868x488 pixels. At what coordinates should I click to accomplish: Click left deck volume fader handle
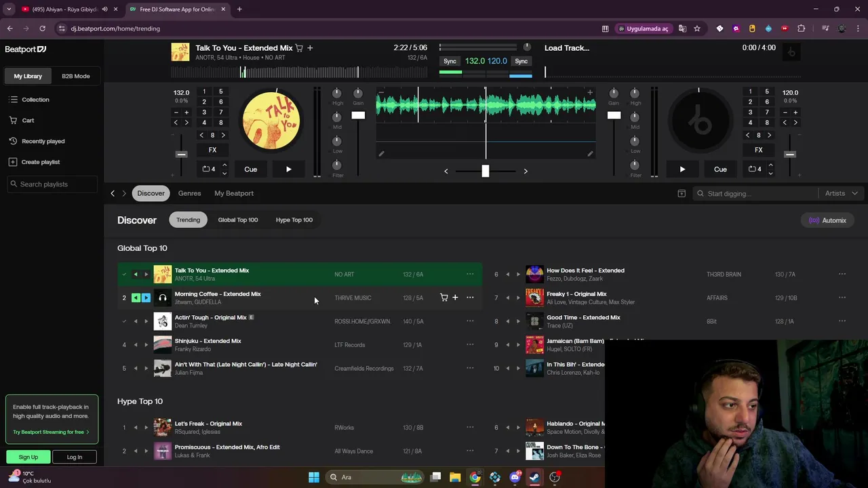click(x=358, y=115)
